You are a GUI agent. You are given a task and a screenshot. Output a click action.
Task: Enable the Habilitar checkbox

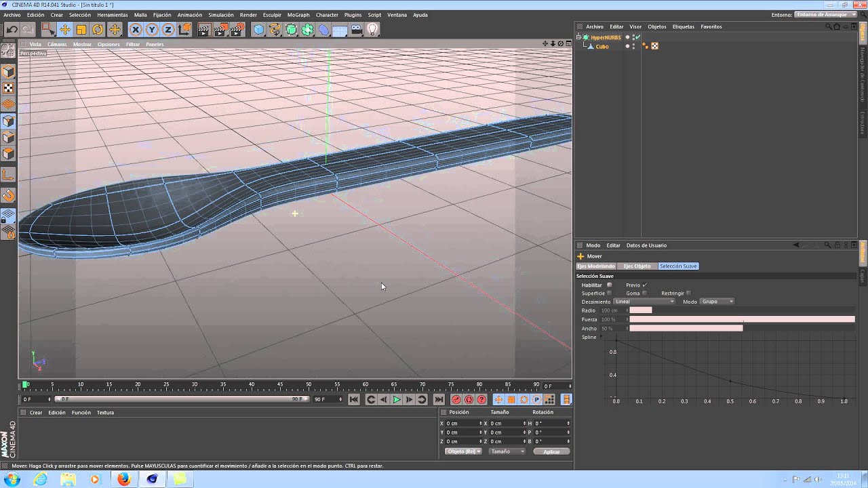point(610,285)
